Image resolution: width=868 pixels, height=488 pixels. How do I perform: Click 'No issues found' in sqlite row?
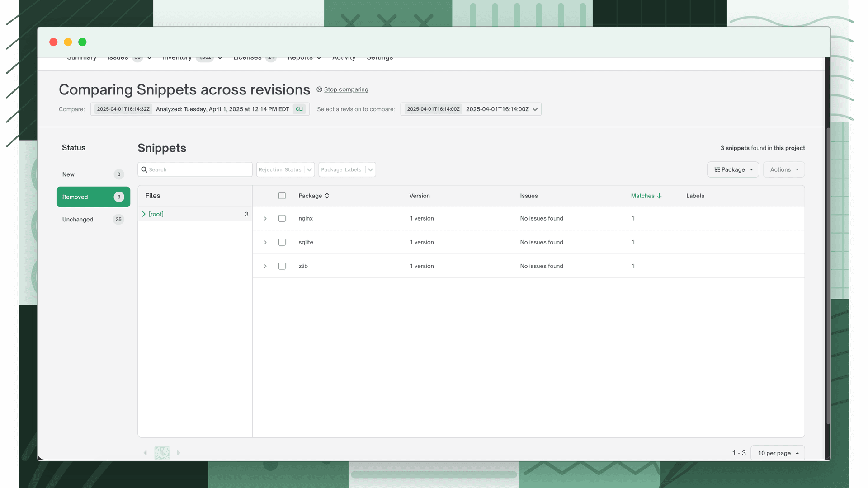click(542, 242)
